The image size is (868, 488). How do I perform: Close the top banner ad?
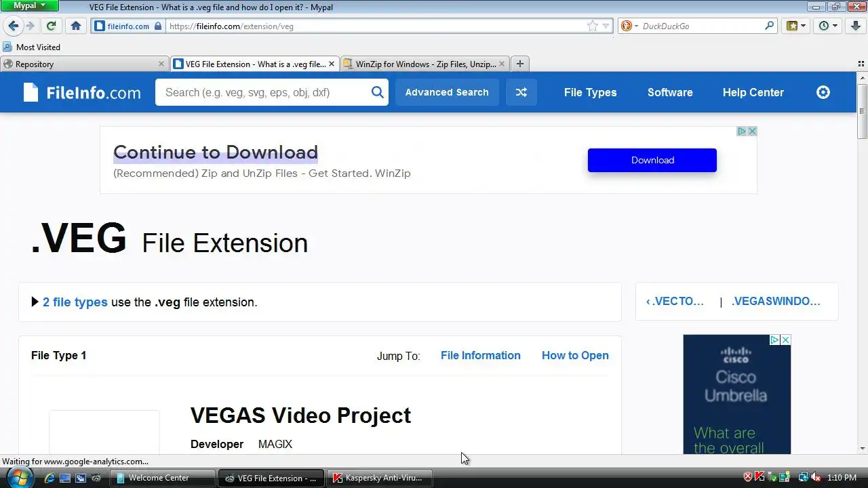(x=752, y=131)
